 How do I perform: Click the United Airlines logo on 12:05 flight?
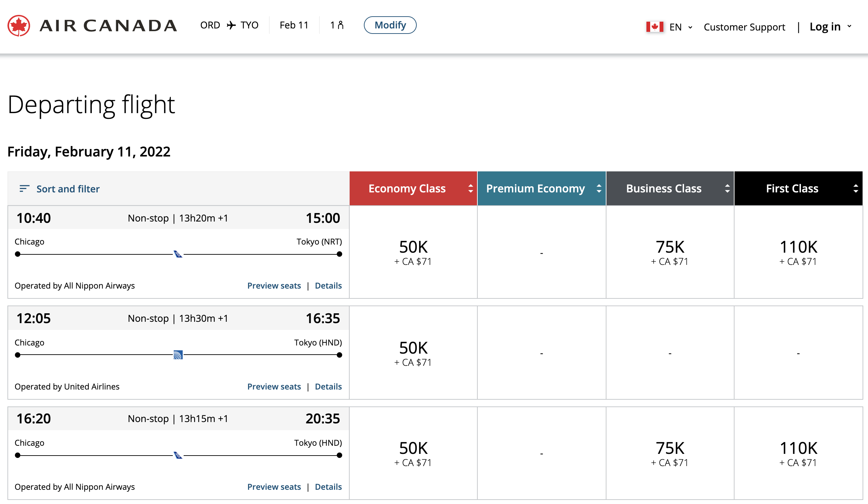tap(178, 355)
